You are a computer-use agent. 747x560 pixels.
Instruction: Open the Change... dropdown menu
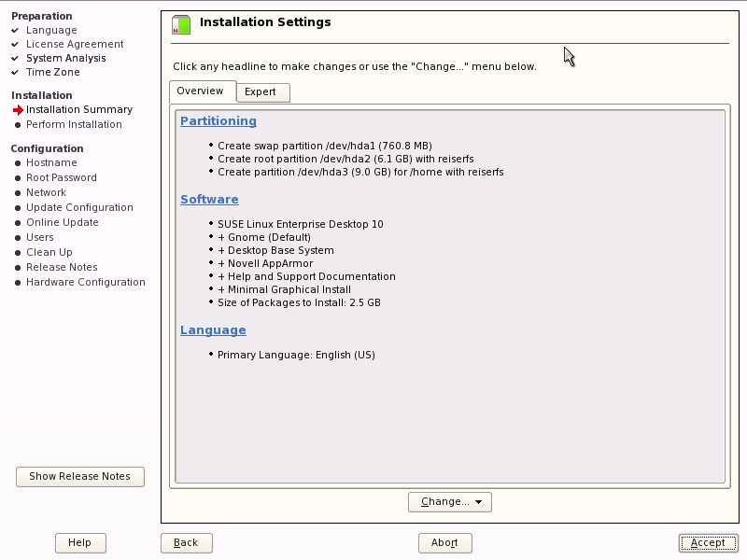[x=450, y=502]
